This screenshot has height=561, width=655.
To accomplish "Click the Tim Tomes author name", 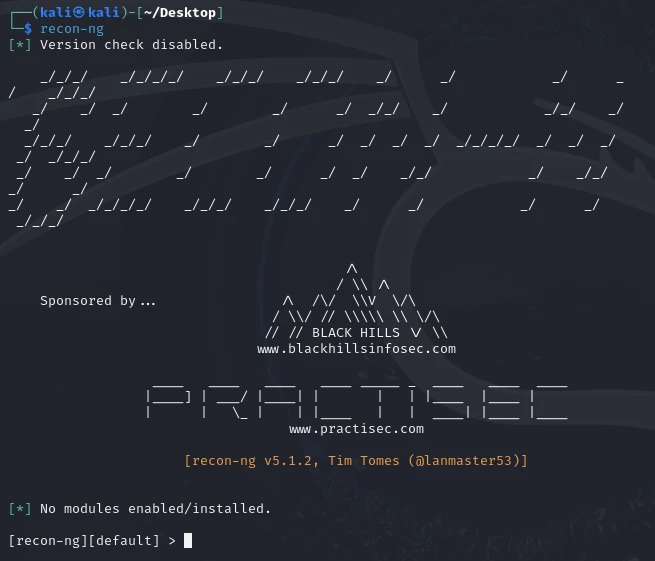I will coord(363,460).
